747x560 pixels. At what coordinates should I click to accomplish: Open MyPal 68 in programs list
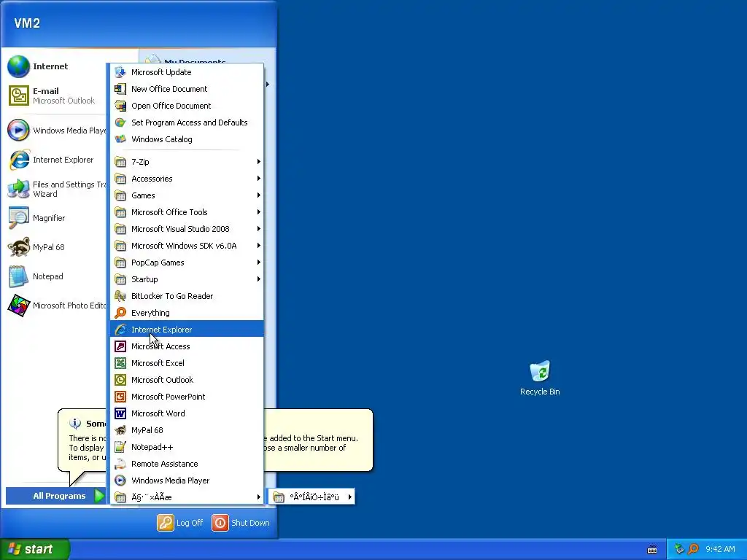click(187, 430)
